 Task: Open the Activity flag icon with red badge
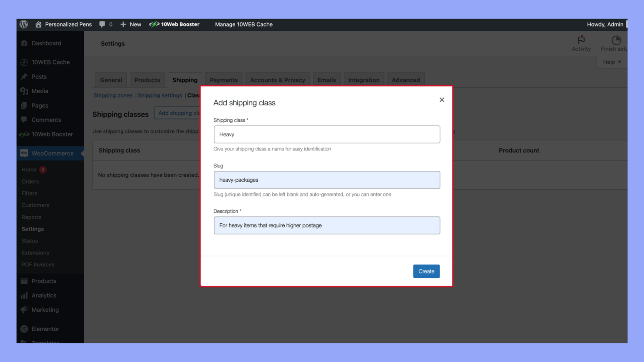click(x=581, y=40)
